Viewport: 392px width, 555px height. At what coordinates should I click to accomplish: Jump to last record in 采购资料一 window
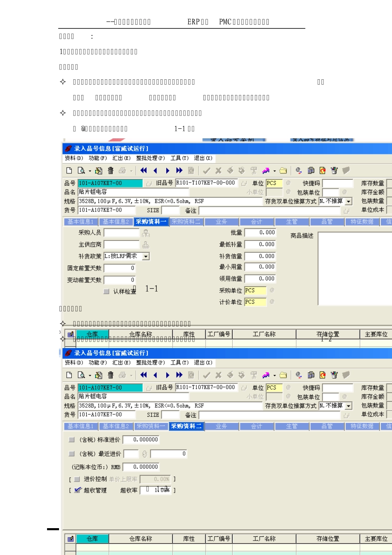point(179,171)
